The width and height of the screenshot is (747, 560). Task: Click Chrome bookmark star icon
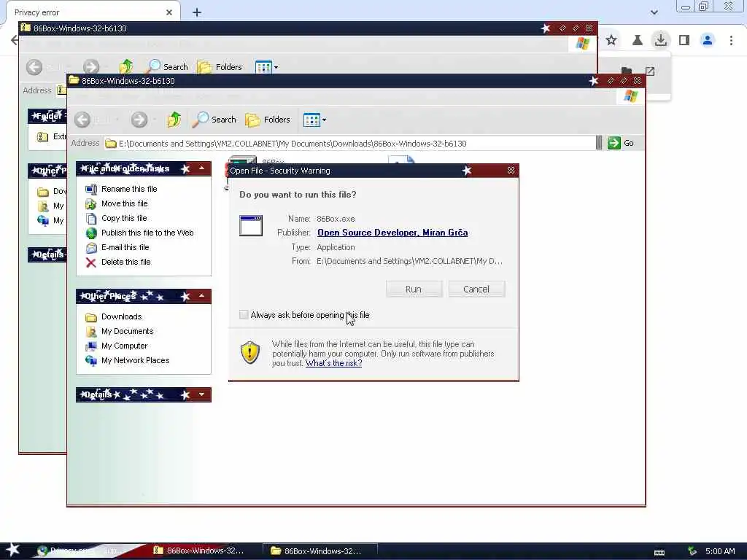[611, 40]
